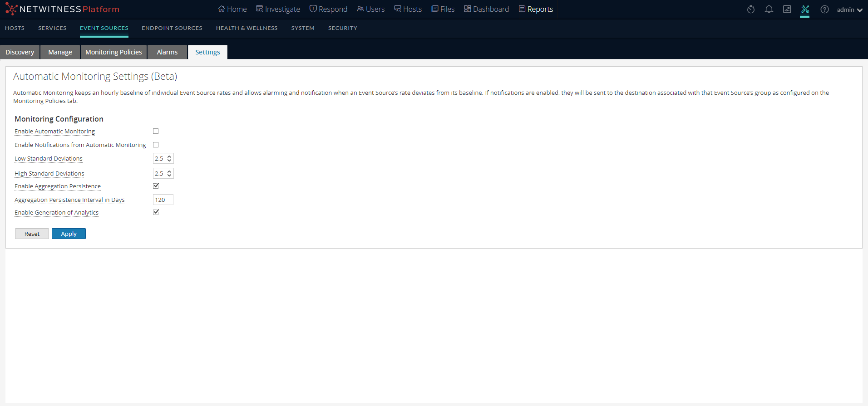
Task: Click the 'Low Standard Deviations' label
Action: (49, 159)
